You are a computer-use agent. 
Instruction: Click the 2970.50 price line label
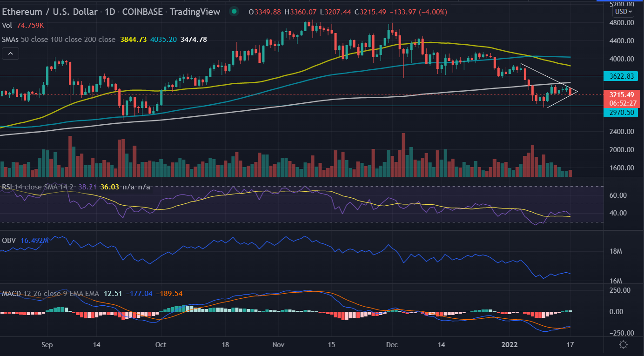tap(618, 112)
